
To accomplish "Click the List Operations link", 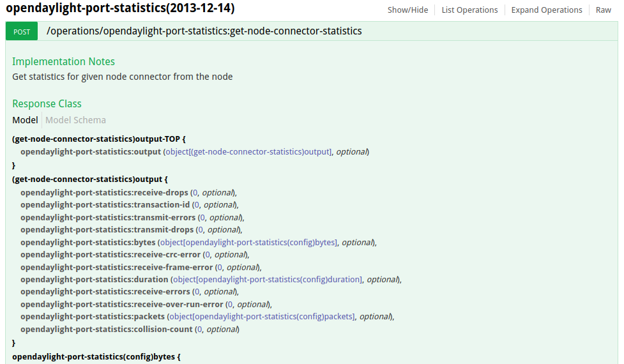I will point(469,10).
